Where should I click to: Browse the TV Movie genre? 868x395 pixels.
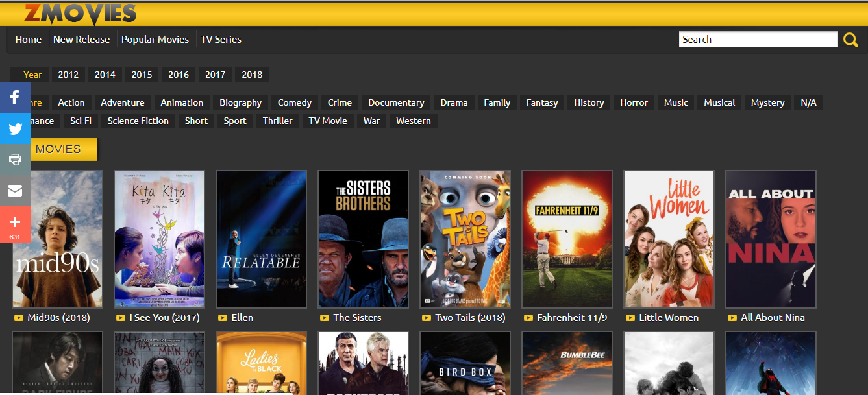point(328,121)
